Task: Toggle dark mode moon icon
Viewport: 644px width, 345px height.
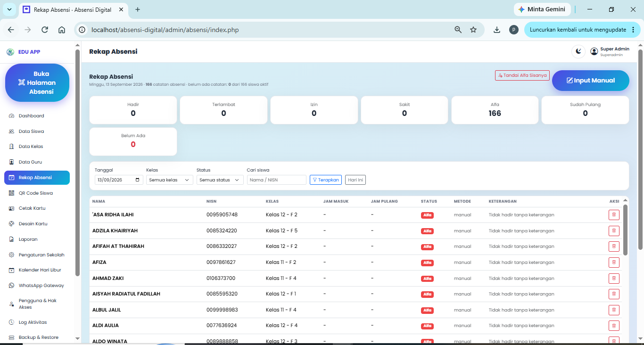Action: click(578, 51)
